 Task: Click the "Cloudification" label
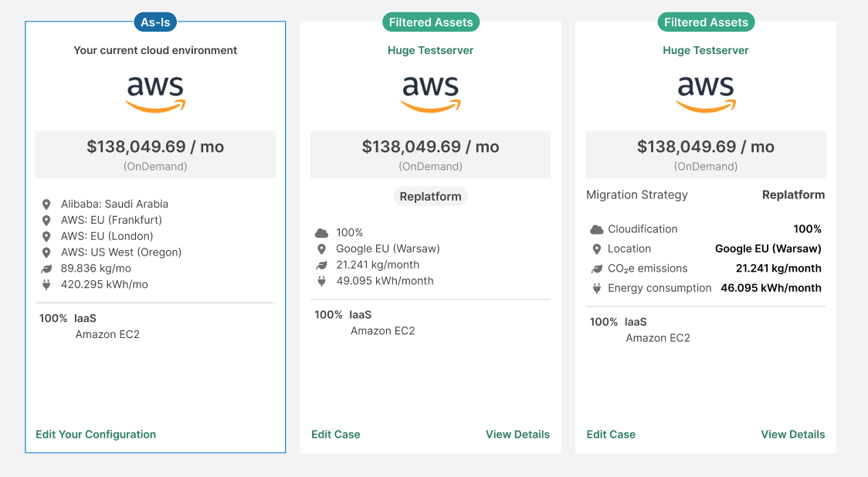(x=643, y=229)
